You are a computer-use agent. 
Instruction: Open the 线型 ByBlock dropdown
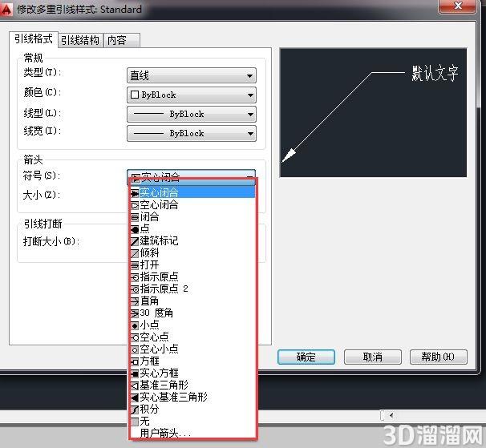192,114
